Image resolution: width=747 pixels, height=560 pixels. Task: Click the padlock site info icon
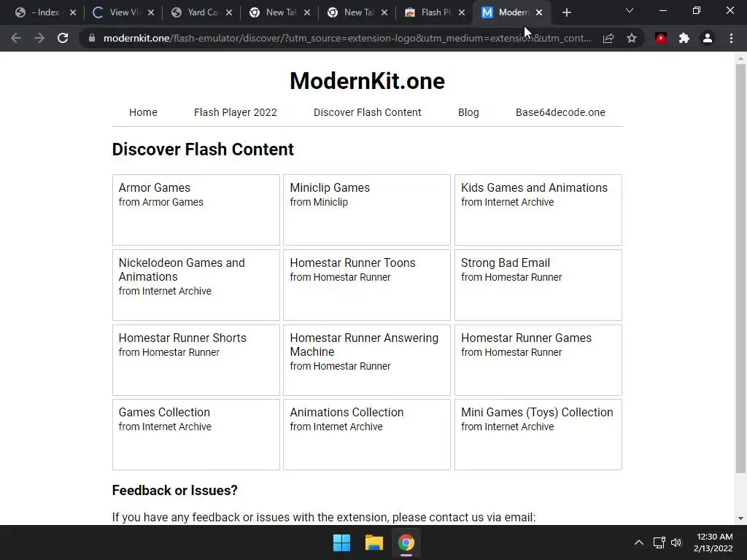[x=91, y=38]
